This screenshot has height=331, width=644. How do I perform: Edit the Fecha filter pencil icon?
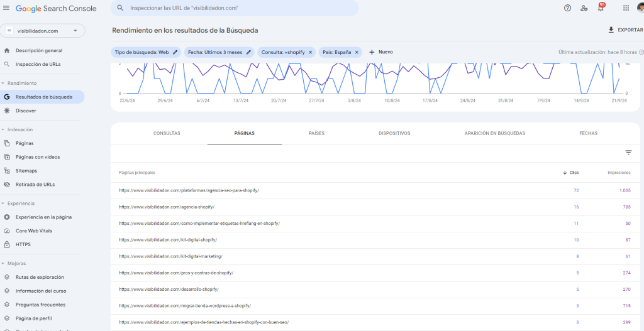click(248, 52)
